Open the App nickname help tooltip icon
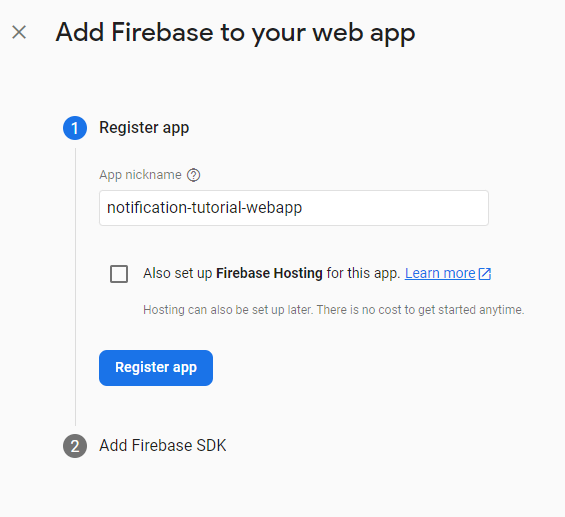Screen dimensions: 565x517 point(193,175)
